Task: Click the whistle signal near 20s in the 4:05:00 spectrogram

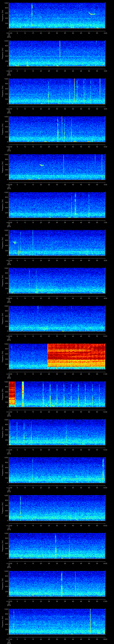Action: coord(42,165)
